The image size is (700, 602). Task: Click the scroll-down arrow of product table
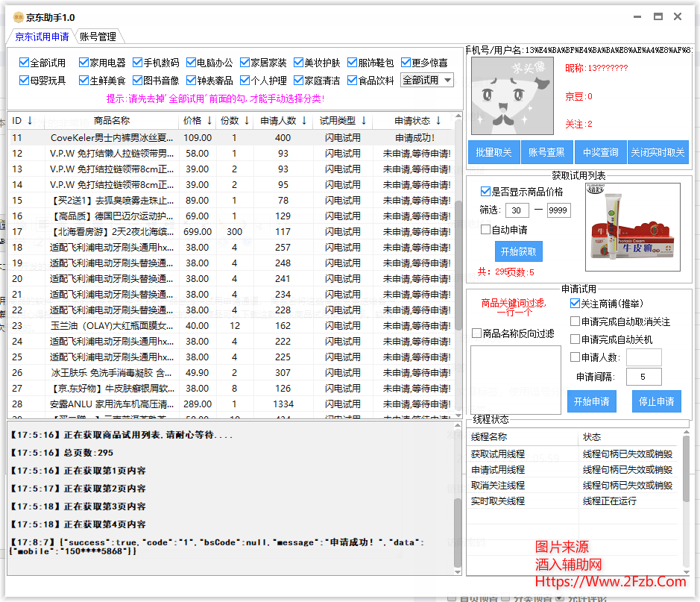458,415
